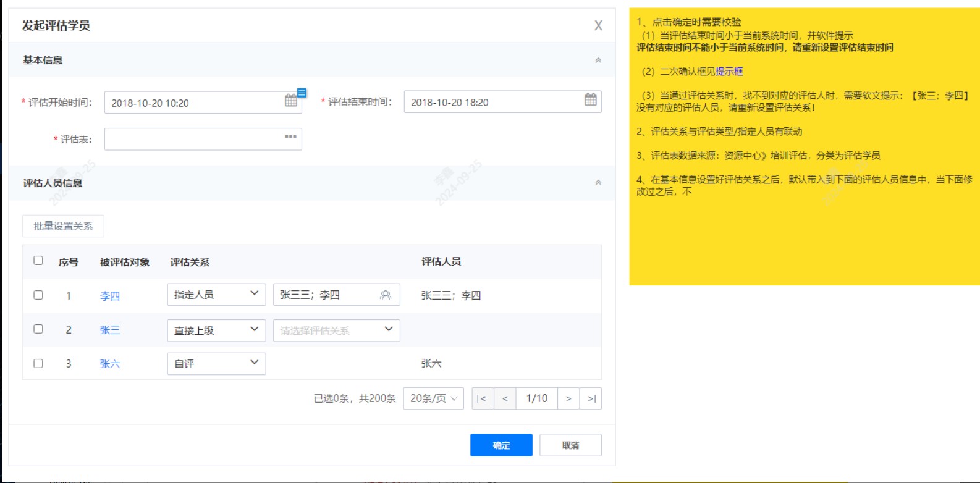Open calendar picker for 评估结束时间
980x483 pixels.
(590, 100)
